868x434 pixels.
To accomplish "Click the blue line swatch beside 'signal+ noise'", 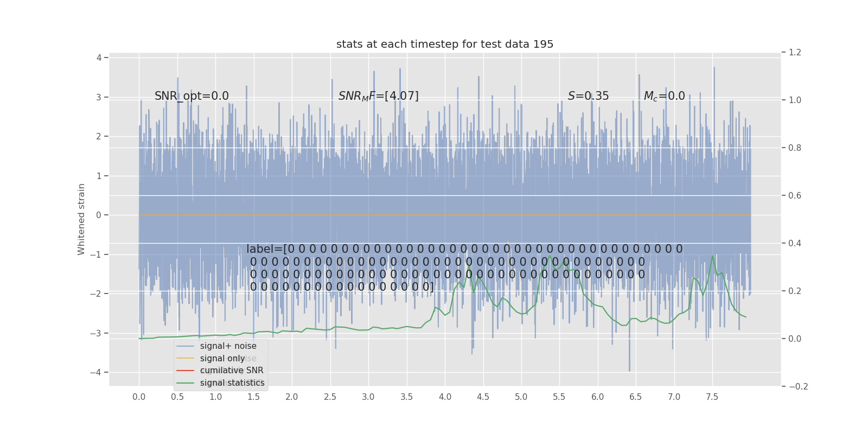I will coord(185,346).
